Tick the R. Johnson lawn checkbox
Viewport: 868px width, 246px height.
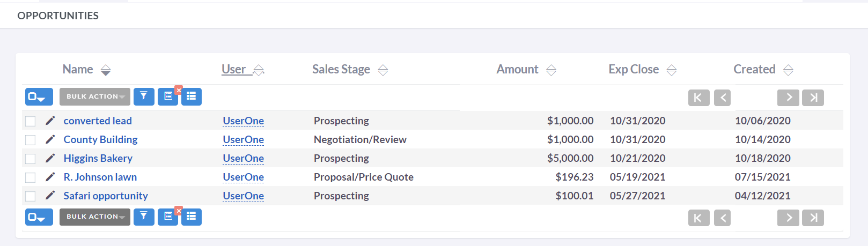[31, 177]
